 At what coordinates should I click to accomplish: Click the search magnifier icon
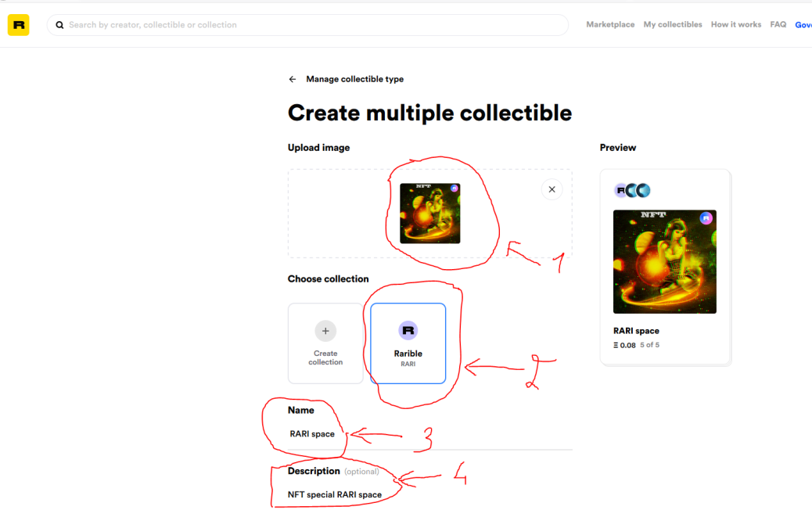tap(59, 25)
